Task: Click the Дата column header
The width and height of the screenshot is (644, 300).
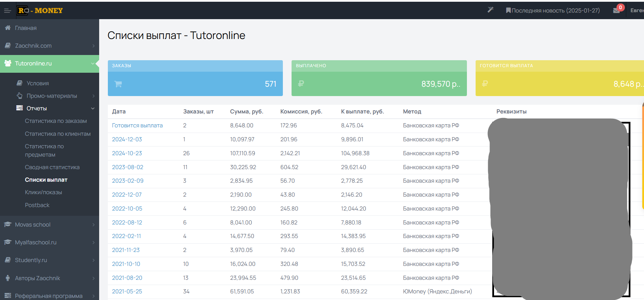Action: point(119,111)
